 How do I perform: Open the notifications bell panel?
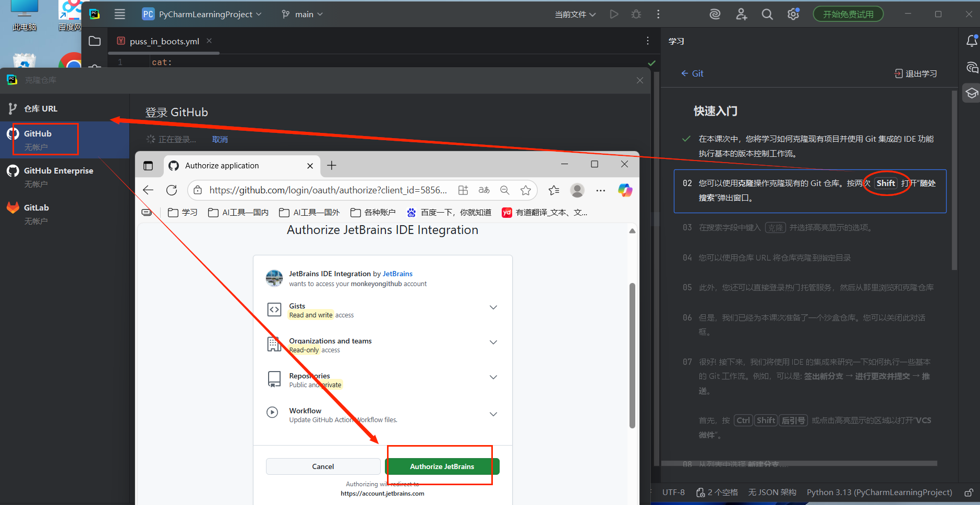(x=971, y=41)
